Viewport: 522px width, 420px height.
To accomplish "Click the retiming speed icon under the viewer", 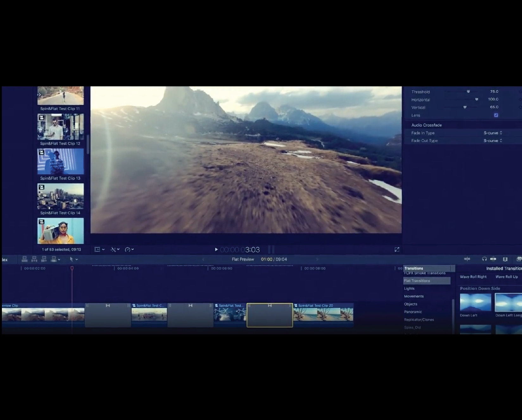I will point(127,249).
